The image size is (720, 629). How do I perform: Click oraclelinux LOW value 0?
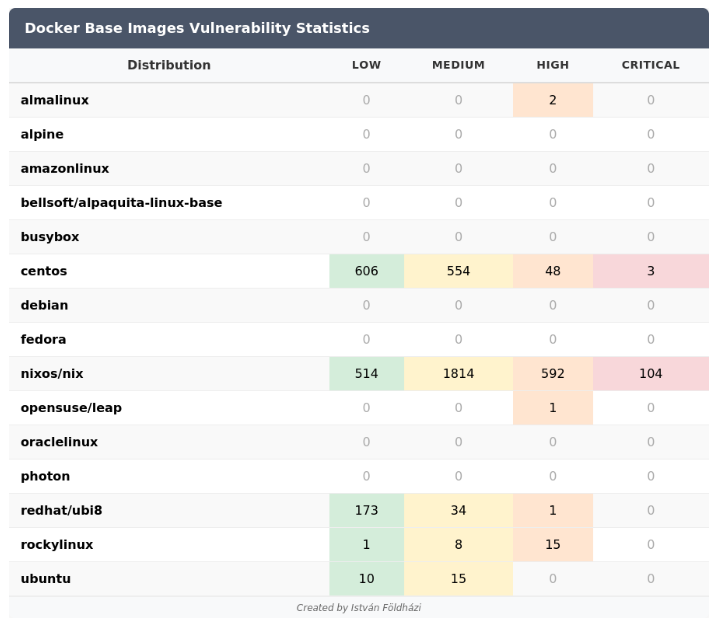pyautogui.click(x=366, y=442)
